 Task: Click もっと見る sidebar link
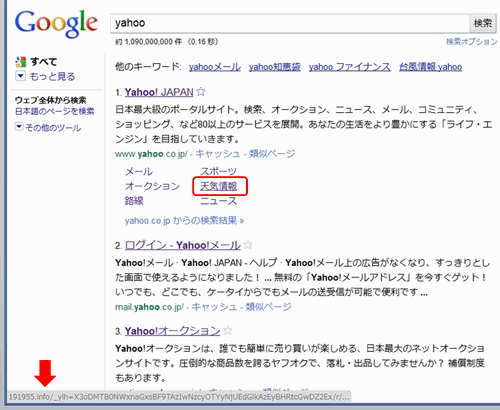53,77
